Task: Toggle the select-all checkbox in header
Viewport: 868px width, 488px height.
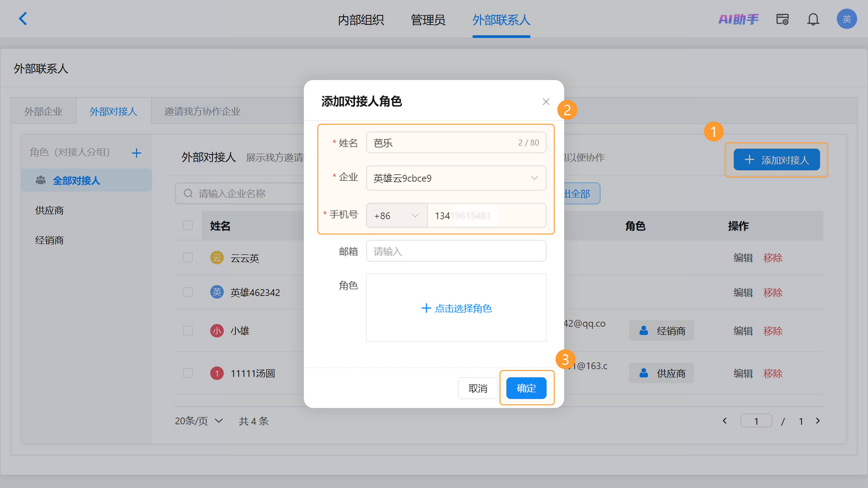Action: (x=188, y=225)
